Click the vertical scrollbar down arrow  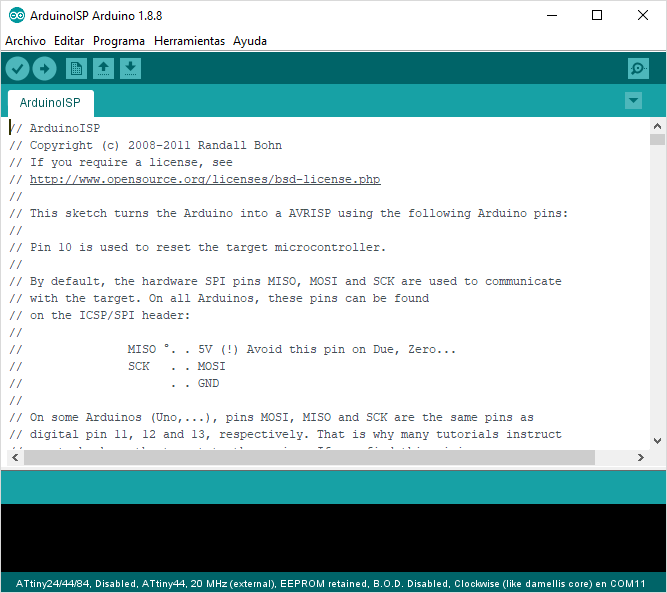click(657, 441)
